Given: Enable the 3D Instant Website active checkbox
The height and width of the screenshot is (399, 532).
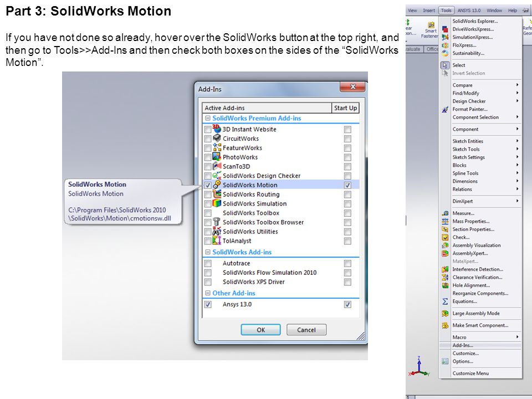Looking at the screenshot, I should point(208,129).
